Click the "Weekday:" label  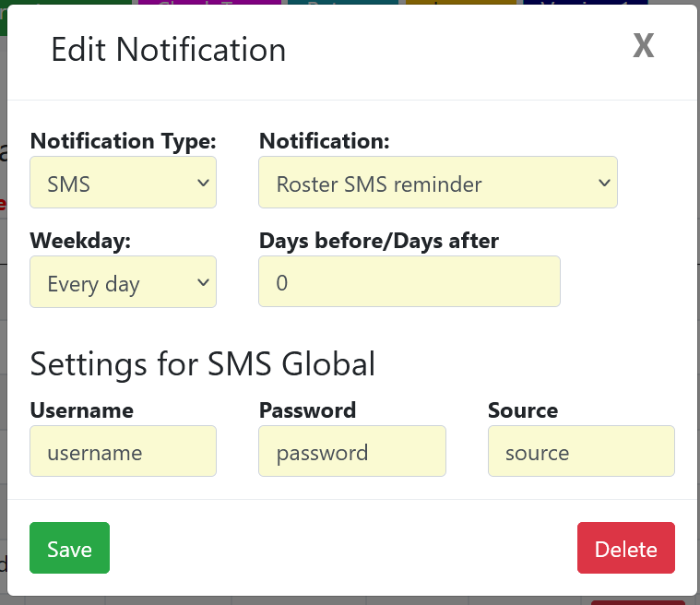pos(80,241)
